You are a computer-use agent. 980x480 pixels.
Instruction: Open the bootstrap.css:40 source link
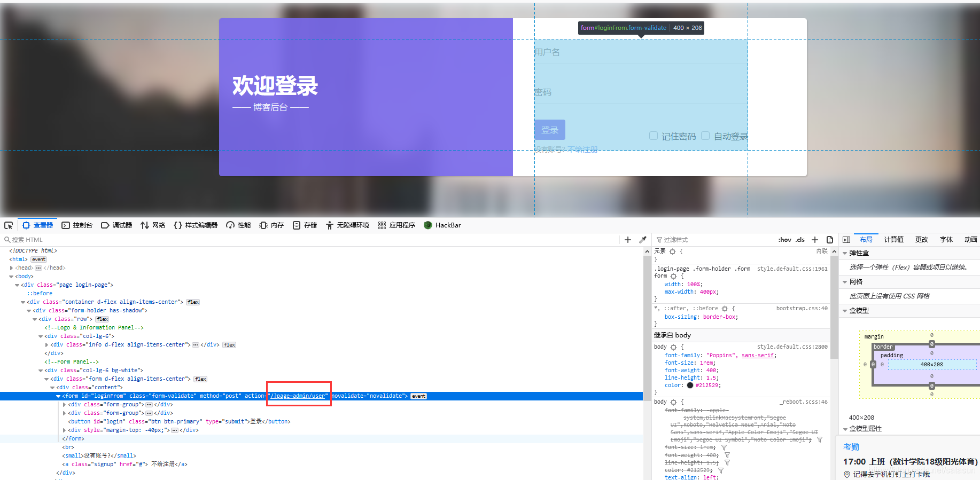802,309
